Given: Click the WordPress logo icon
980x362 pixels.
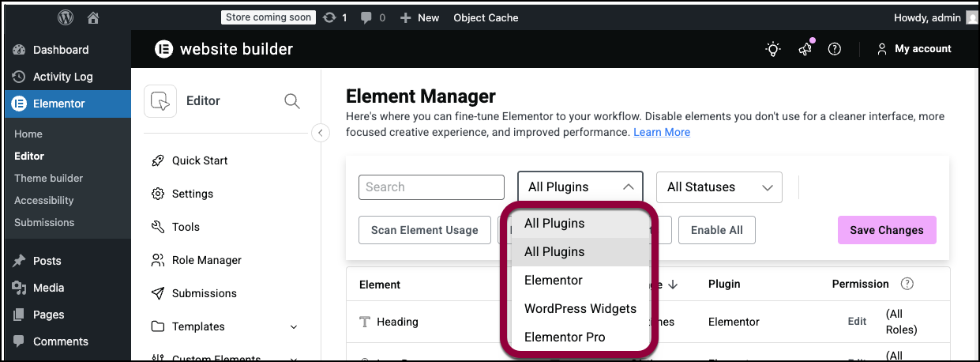Looking at the screenshot, I should (x=66, y=17).
